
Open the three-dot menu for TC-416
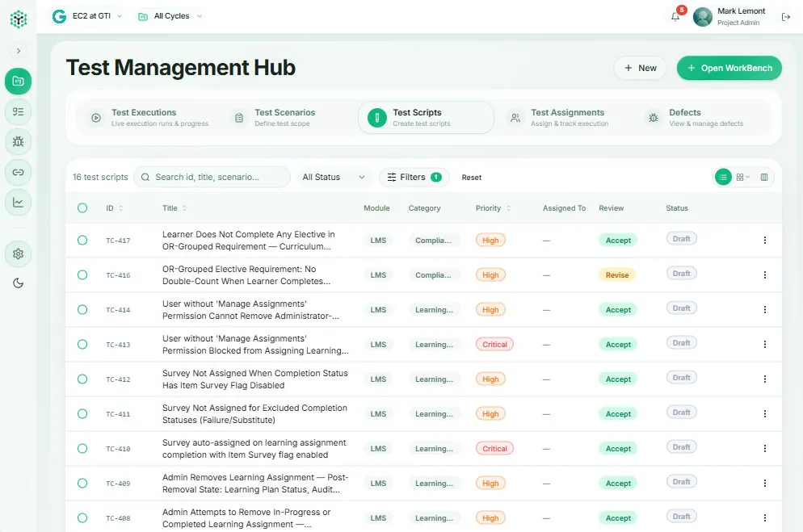[764, 274]
